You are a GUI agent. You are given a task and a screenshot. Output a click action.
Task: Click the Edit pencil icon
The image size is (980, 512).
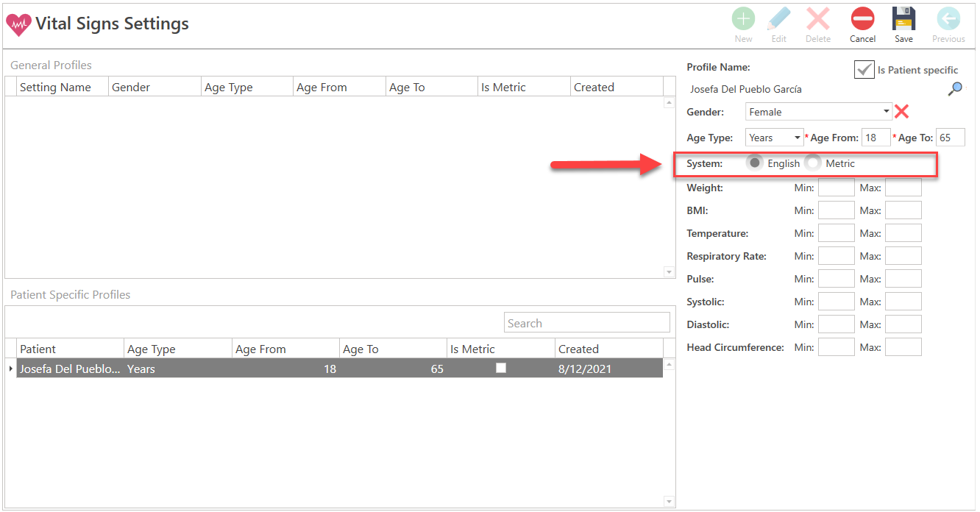pos(778,19)
